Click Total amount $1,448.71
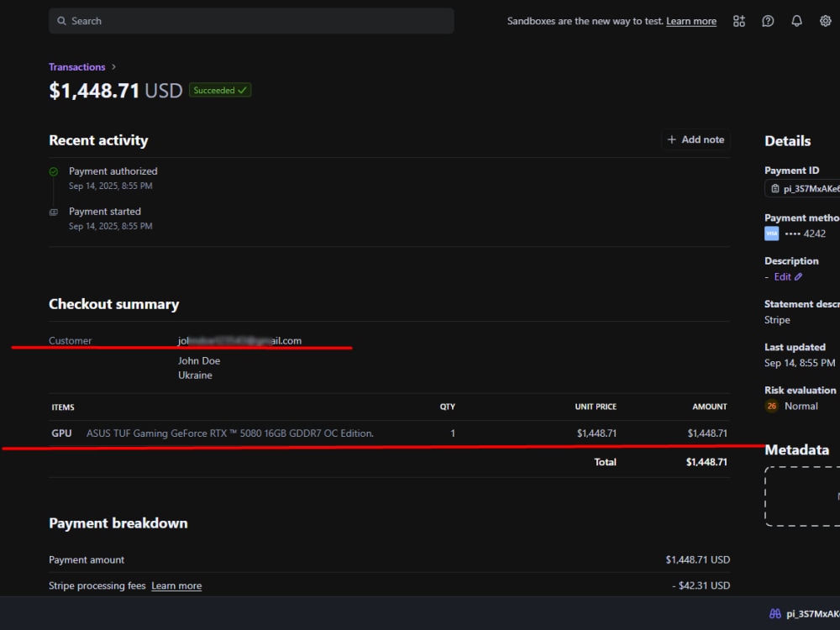 point(706,462)
